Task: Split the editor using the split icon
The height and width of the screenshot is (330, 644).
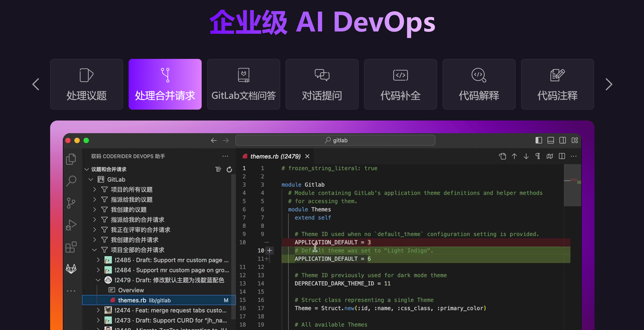Action: coord(562,156)
